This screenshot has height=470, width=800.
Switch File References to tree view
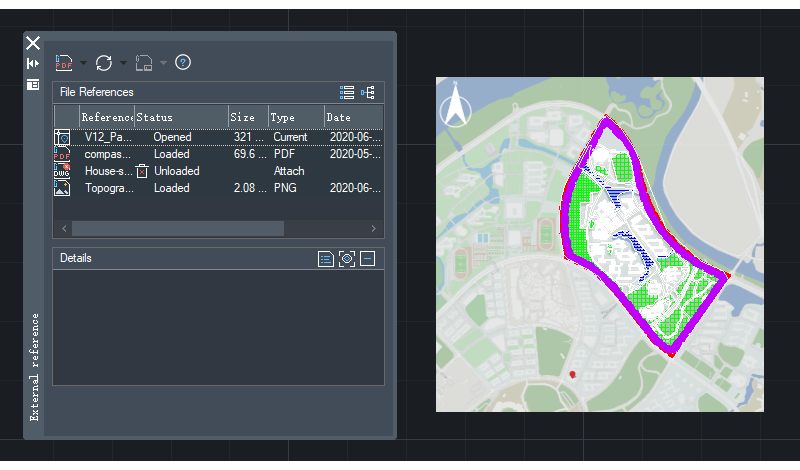pyautogui.click(x=368, y=92)
